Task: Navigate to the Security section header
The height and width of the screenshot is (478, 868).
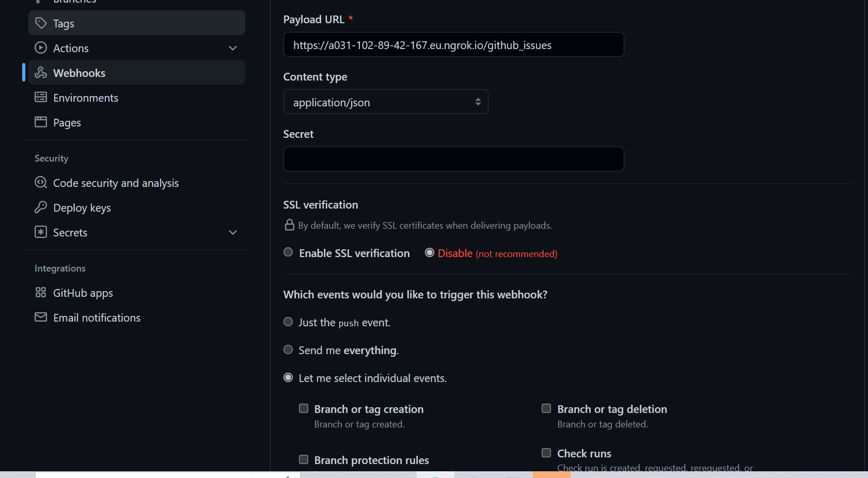Action: coord(51,158)
